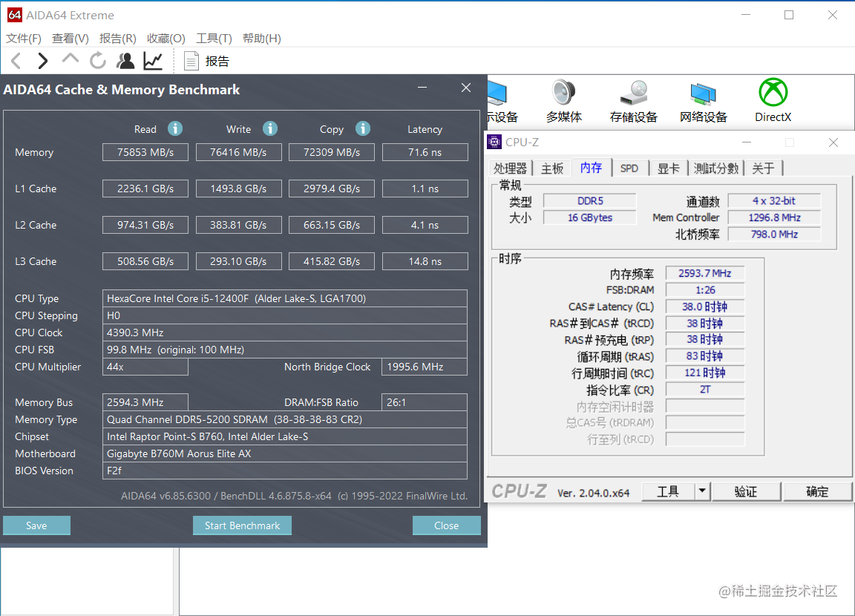Click the 验证 button in CPU-Z
The width and height of the screenshot is (855, 616).
[746, 492]
